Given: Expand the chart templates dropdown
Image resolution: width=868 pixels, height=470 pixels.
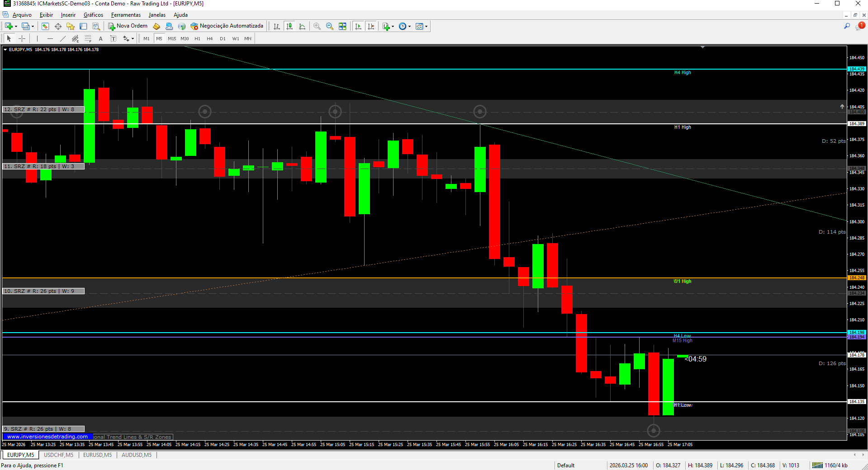Looking at the screenshot, I should pyautogui.click(x=426, y=26).
